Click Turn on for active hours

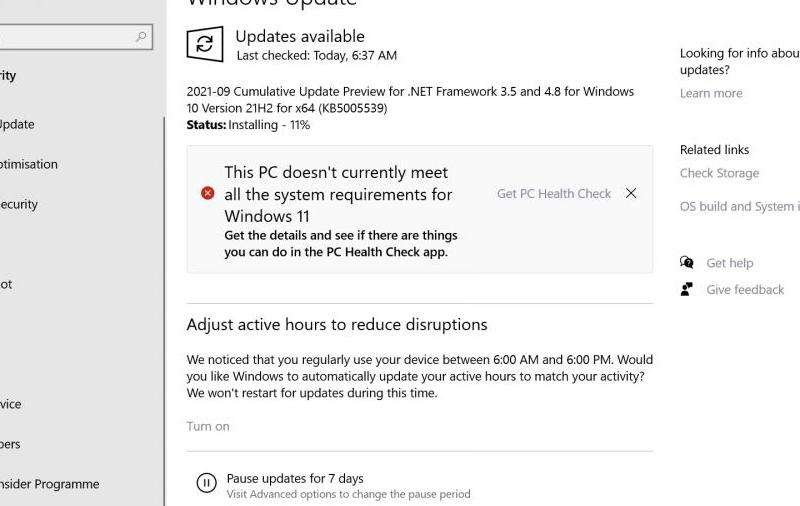click(x=208, y=426)
